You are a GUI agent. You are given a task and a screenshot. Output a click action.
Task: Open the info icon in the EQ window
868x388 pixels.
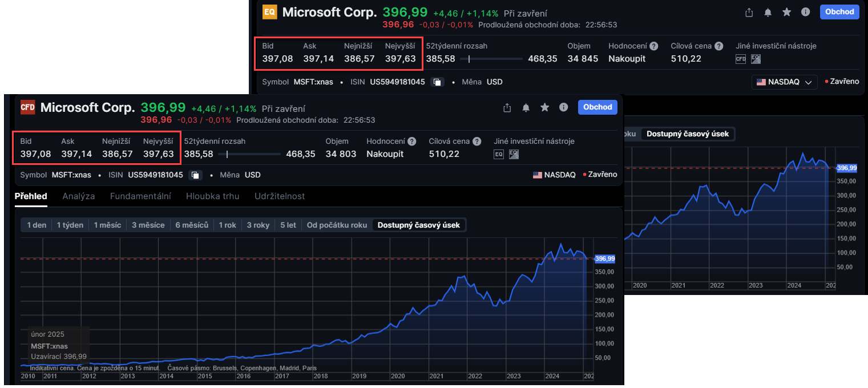click(806, 12)
